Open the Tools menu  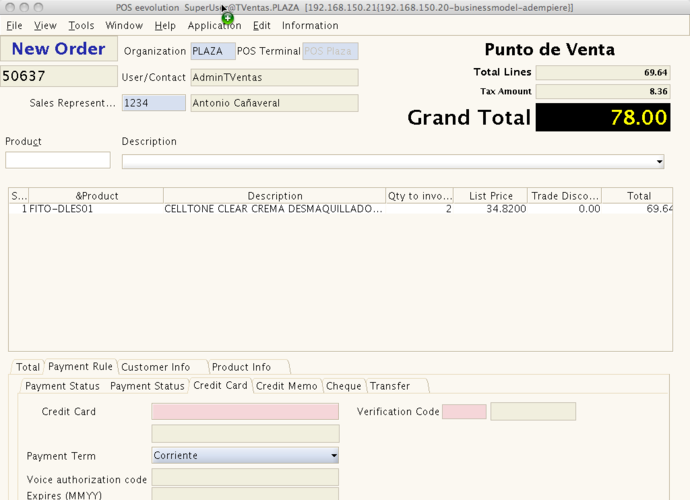coord(81,26)
